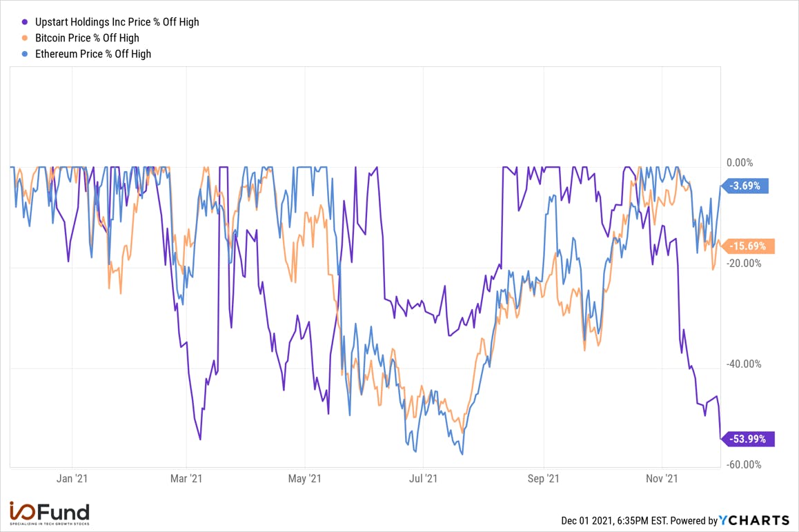
Task: Click the blue Ethereum legend dot
Action: tap(24, 54)
